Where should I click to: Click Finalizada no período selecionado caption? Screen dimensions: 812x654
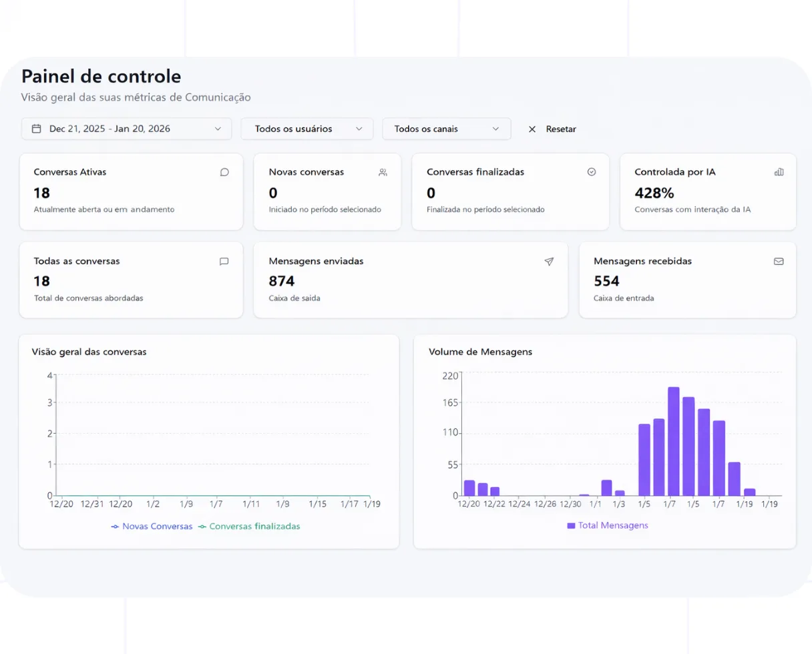(x=485, y=210)
